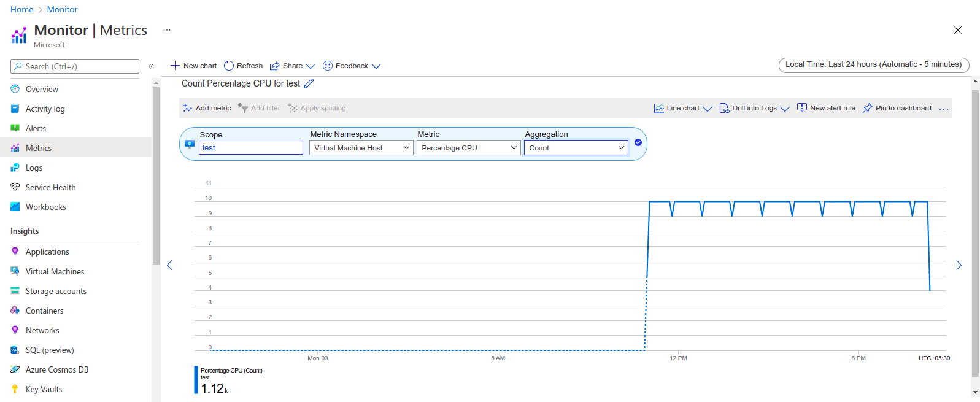This screenshot has height=402, width=980.
Task: Click the Containers icon
Action: [x=15, y=311]
